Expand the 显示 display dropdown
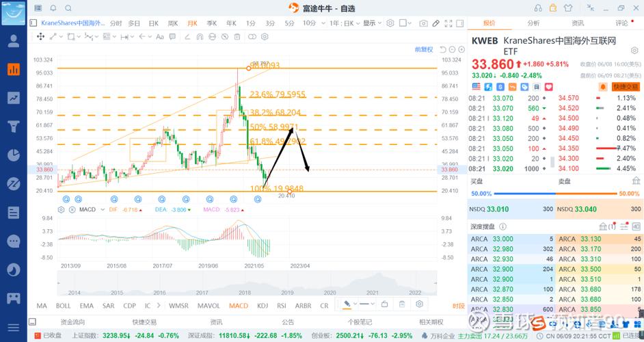The height and width of the screenshot is (342, 644). (x=372, y=23)
